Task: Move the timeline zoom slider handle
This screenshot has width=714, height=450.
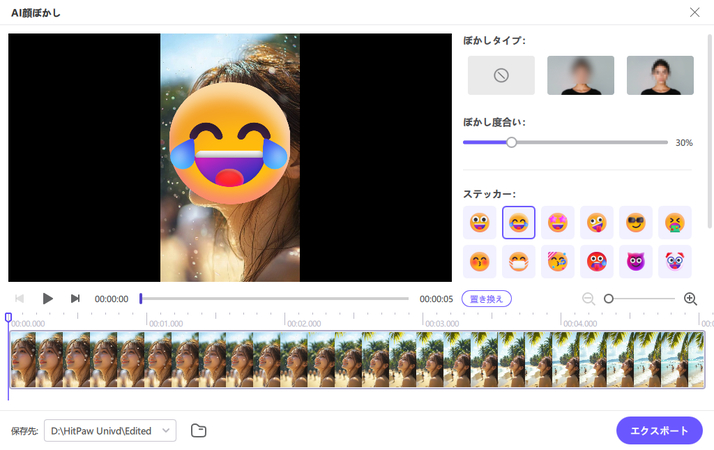Action: click(x=608, y=299)
